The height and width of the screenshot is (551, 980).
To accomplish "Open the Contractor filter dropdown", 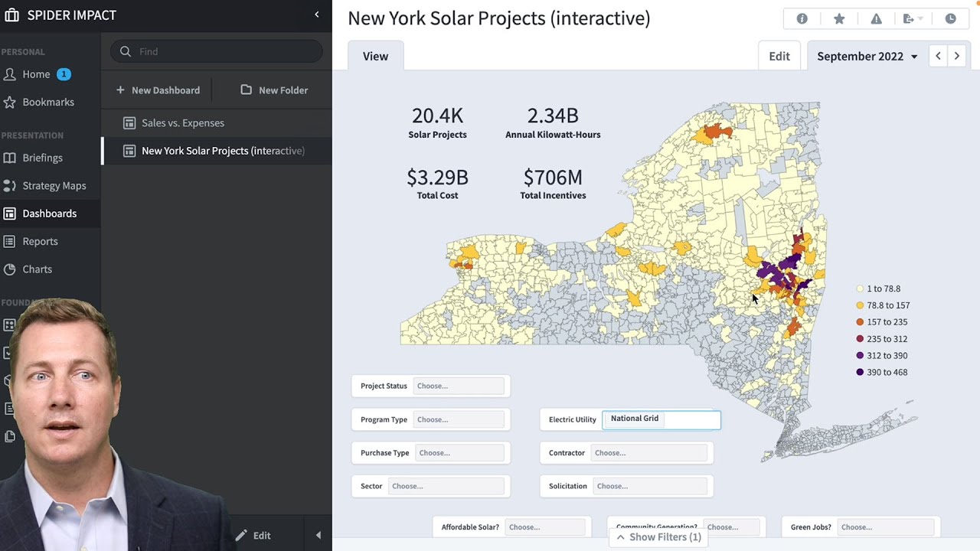I will 649,452.
